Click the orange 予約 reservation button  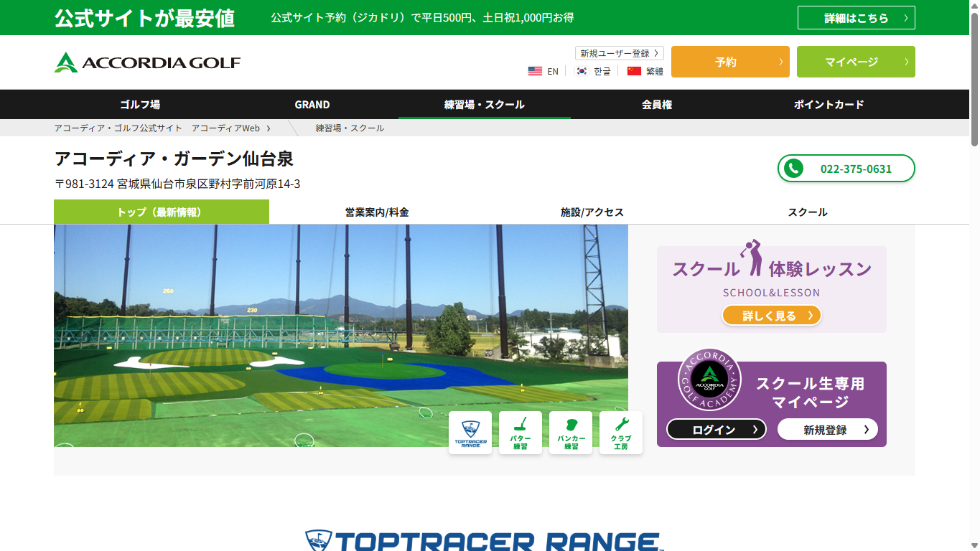(730, 62)
